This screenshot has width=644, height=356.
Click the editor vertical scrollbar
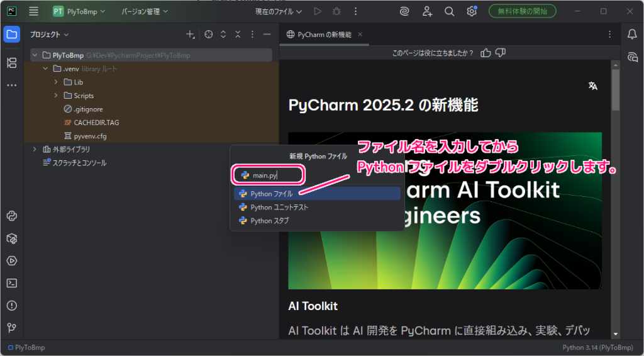pos(615,91)
